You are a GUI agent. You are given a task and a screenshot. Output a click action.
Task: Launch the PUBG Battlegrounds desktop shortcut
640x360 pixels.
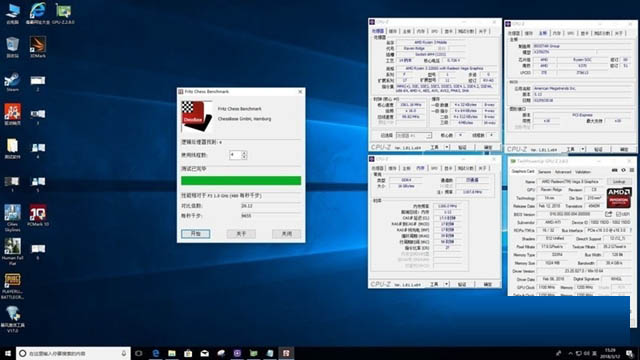(x=13, y=286)
